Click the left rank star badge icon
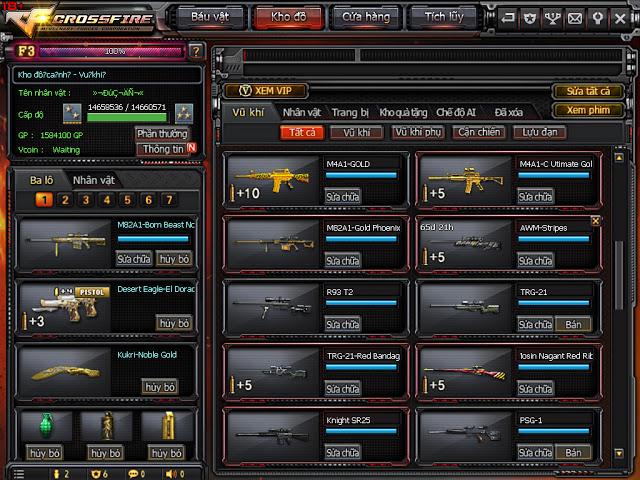 pyautogui.click(x=72, y=113)
